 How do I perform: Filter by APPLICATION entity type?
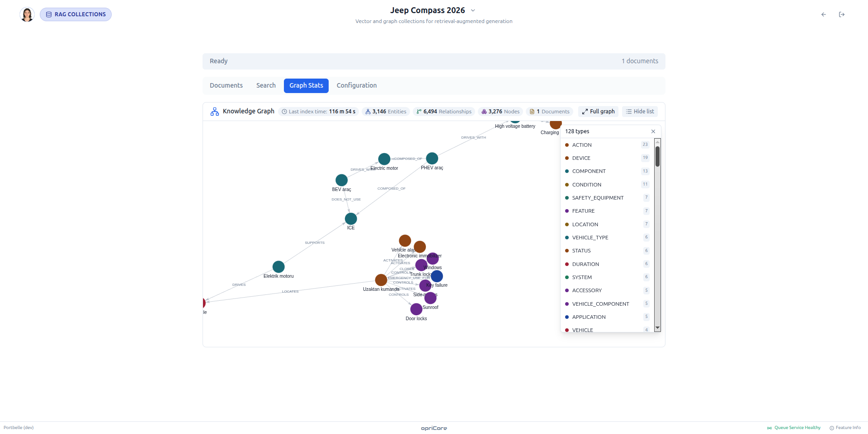point(607,317)
